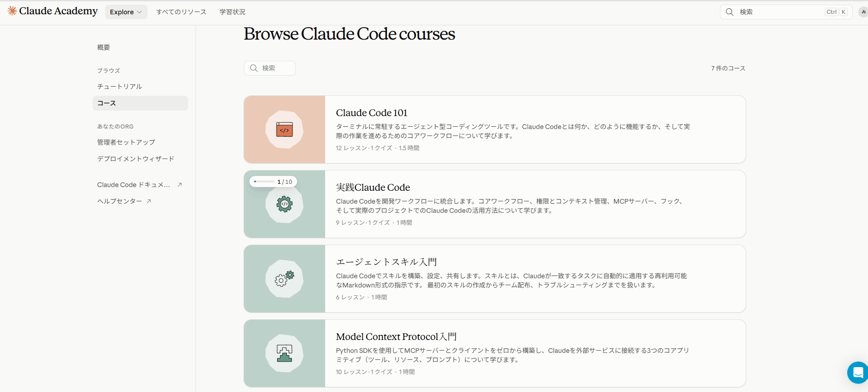Viewport: 868px width, 392px height.
Task: Open the chat support bubble icon
Action: pyautogui.click(x=858, y=372)
